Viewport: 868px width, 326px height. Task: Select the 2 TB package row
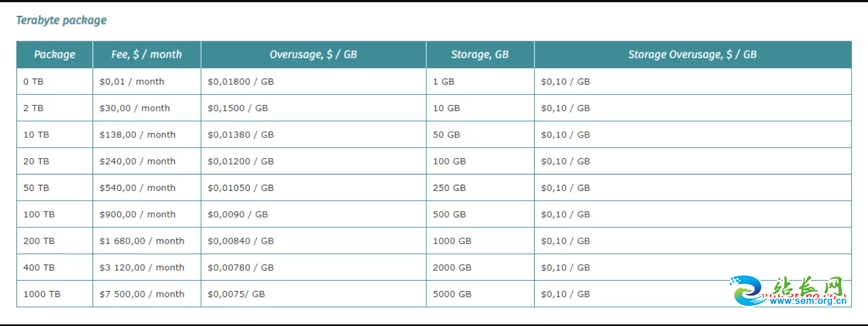(x=434, y=108)
